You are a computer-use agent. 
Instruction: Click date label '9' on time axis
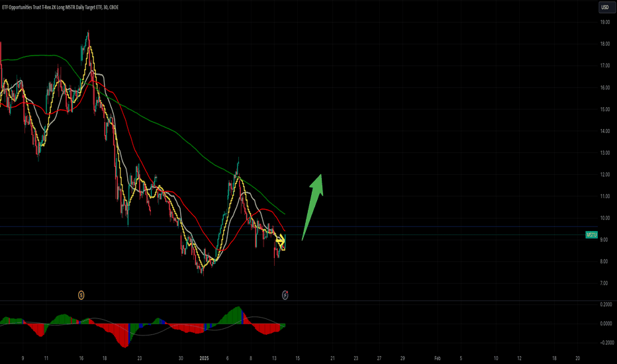(23, 358)
